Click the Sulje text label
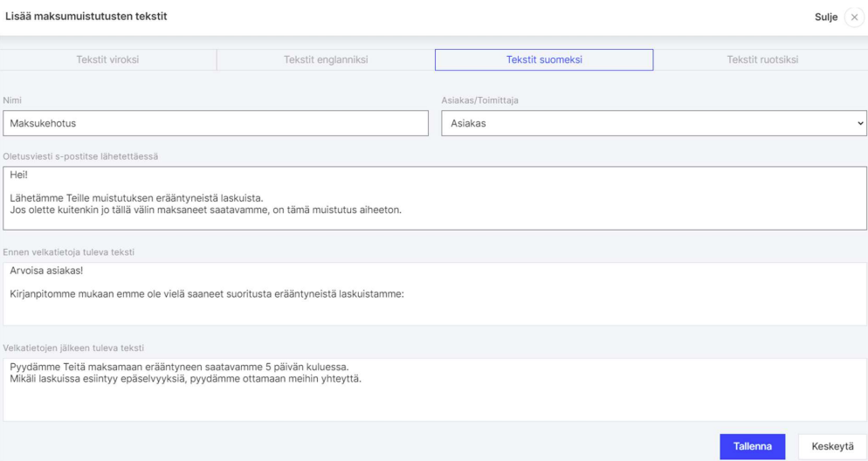This screenshot has height=461, width=868. coord(826,17)
